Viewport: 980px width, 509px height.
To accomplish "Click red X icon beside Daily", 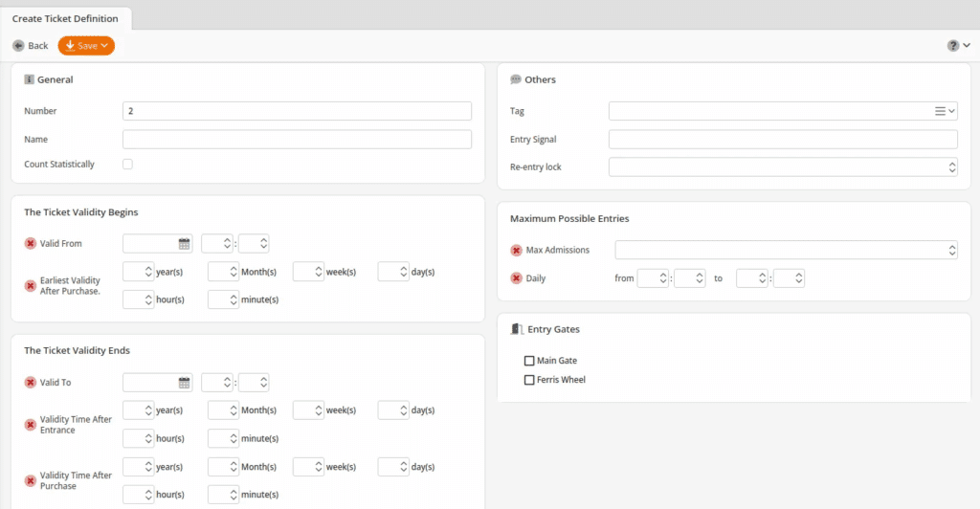I will pos(516,277).
